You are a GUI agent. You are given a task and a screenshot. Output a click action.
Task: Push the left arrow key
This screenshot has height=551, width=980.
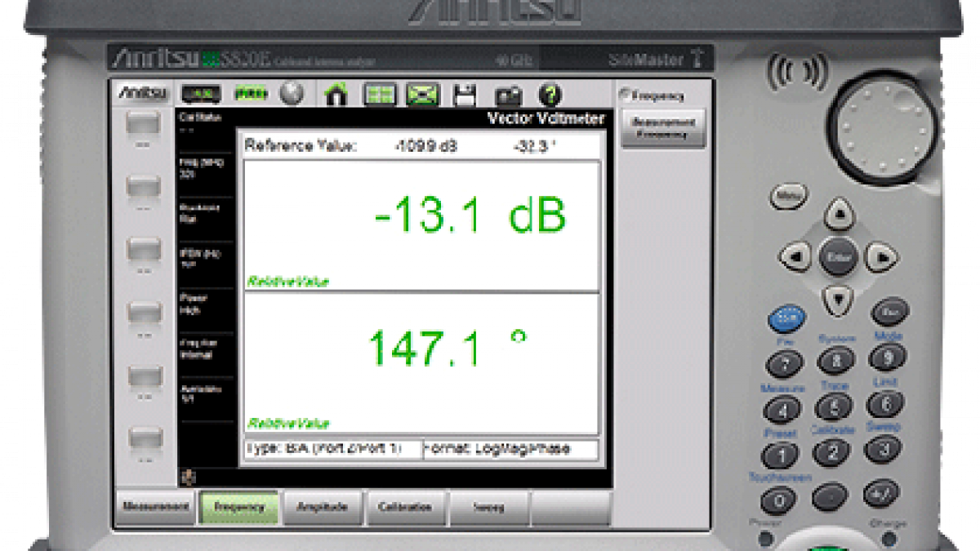(795, 258)
